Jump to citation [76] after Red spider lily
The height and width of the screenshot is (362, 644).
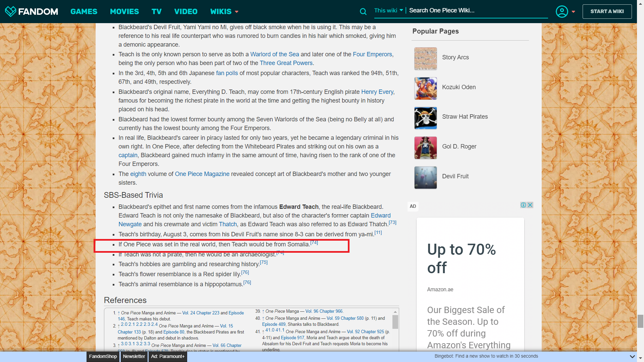245,273
